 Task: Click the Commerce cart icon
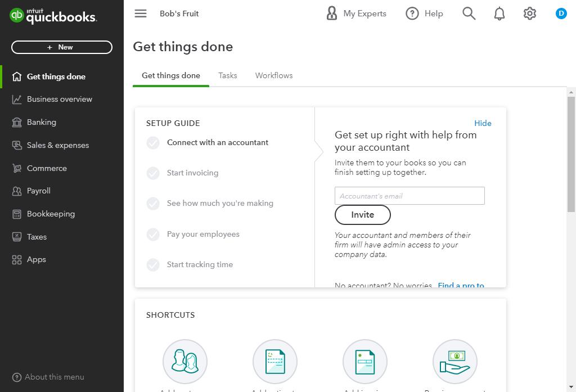(17, 168)
